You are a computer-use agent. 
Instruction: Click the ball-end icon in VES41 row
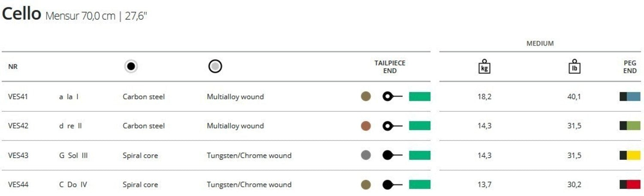coord(392,97)
